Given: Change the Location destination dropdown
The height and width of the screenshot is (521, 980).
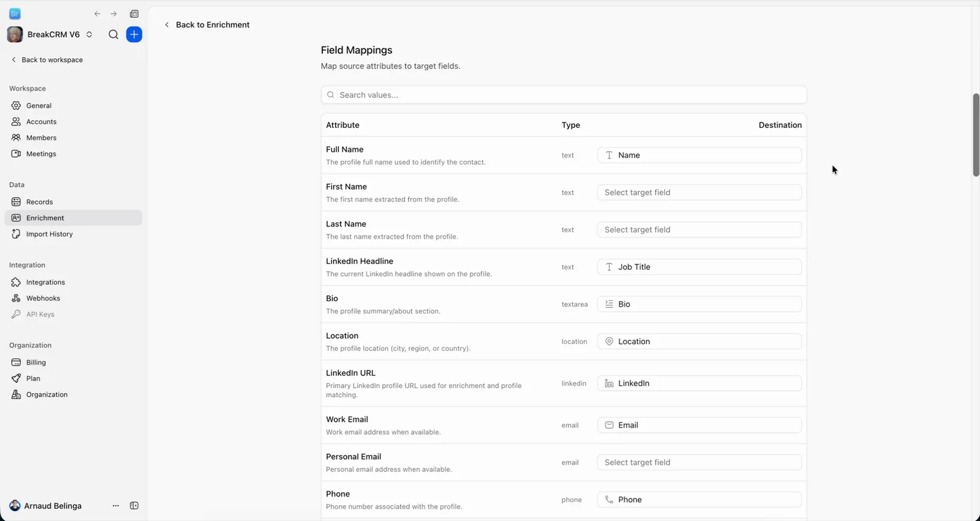Looking at the screenshot, I should [x=699, y=341].
